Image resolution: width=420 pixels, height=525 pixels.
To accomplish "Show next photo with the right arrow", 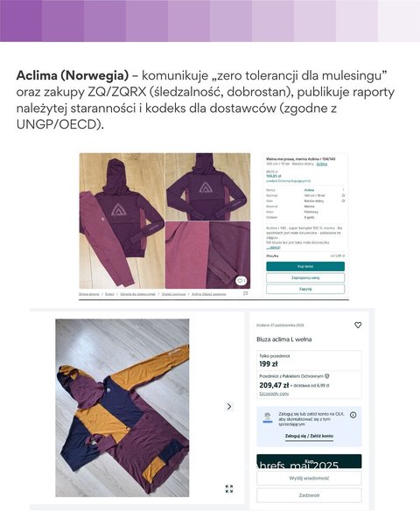I will pos(229,406).
